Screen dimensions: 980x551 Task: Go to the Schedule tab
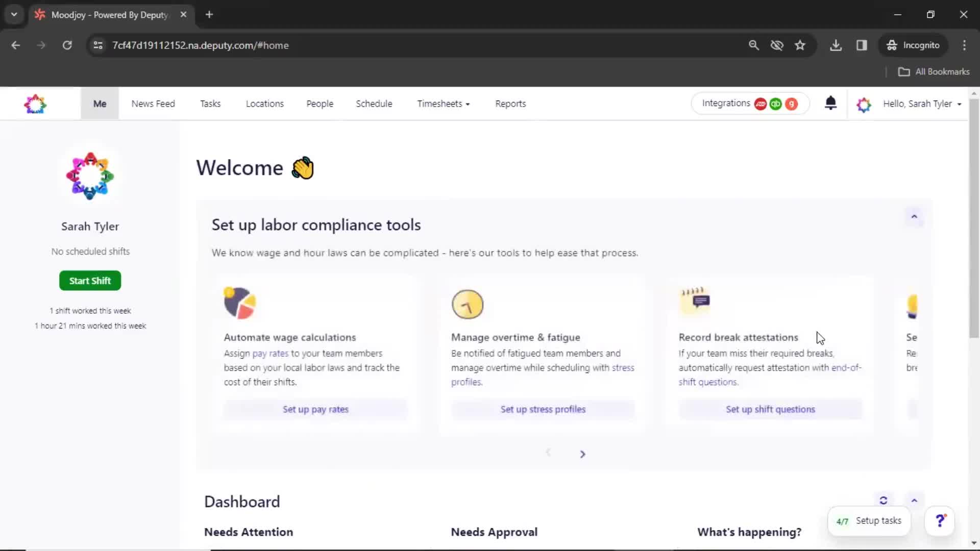[x=374, y=104]
